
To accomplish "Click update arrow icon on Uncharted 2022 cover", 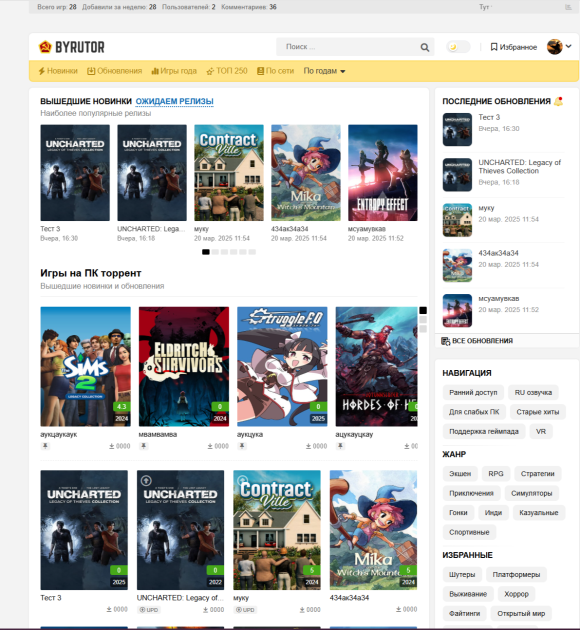I will click(x=146, y=480).
